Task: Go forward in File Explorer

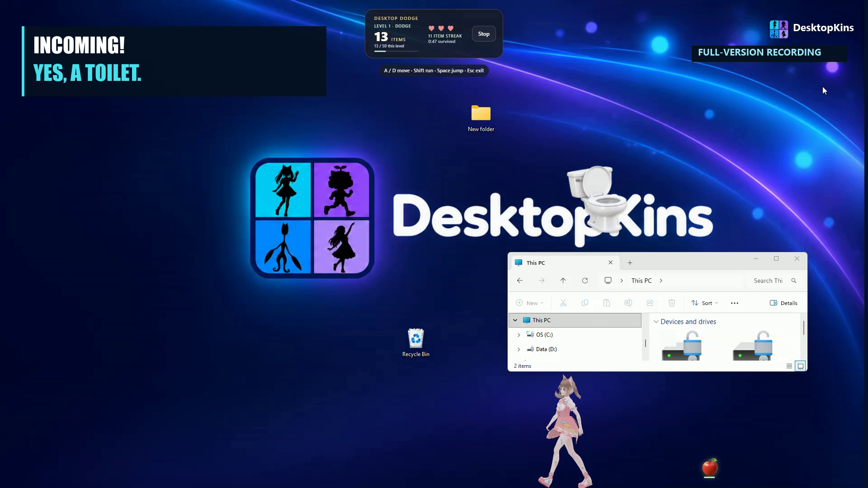Action: tap(542, 281)
